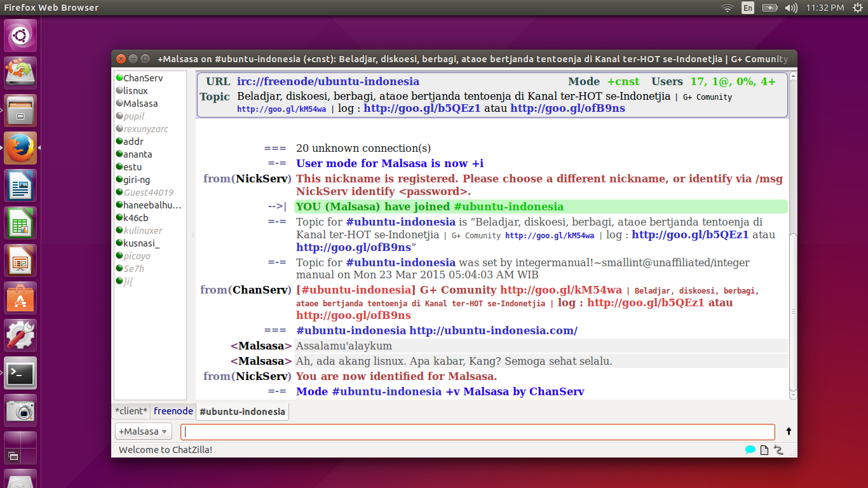Launch LibreOffice Impress from dock
868x488 pixels.
21,261
